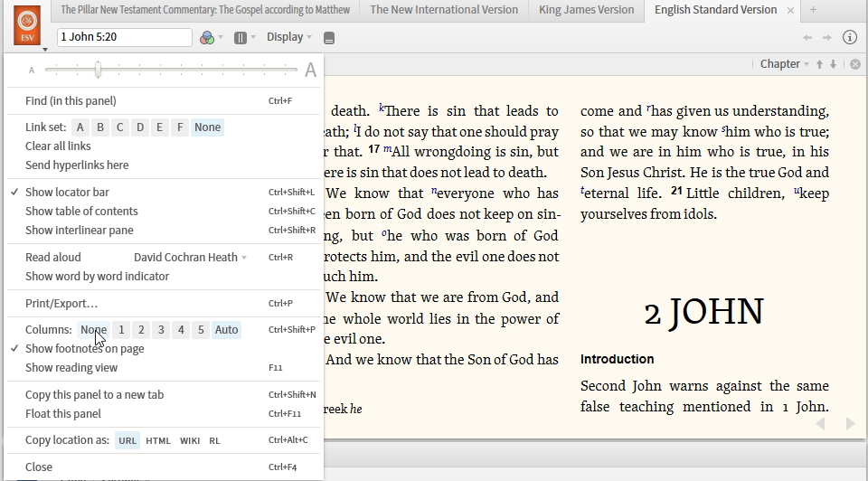The width and height of the screenshot is (868, 481).
Task: Set columns to 5
Action: [201, 330]
